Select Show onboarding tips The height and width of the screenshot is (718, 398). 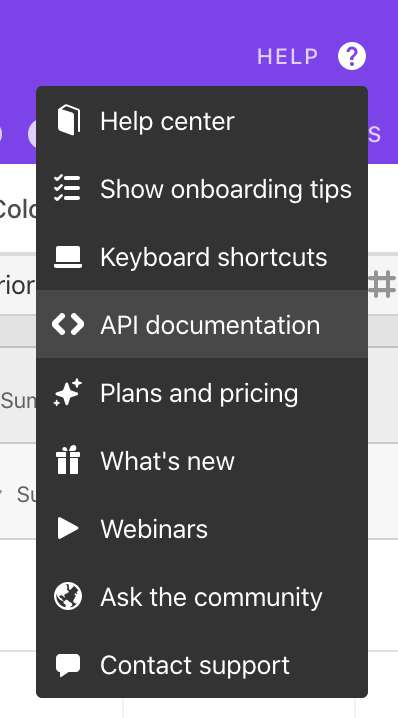pos(202,189)
